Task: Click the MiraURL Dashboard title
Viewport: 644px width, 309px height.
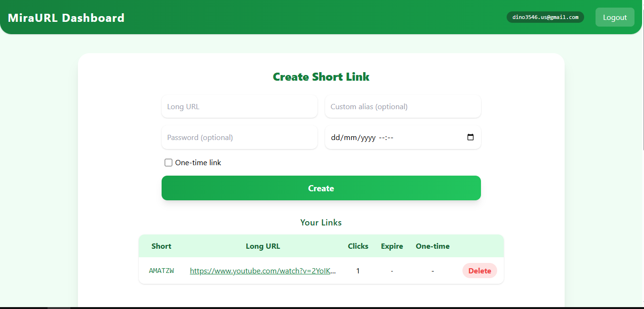Action: click(x=66, y=18)
